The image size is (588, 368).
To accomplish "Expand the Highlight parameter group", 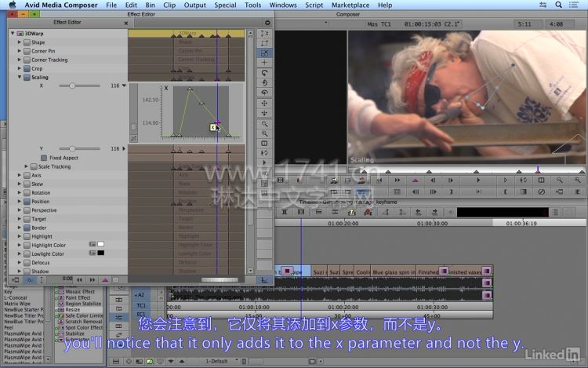I will 19,237.
